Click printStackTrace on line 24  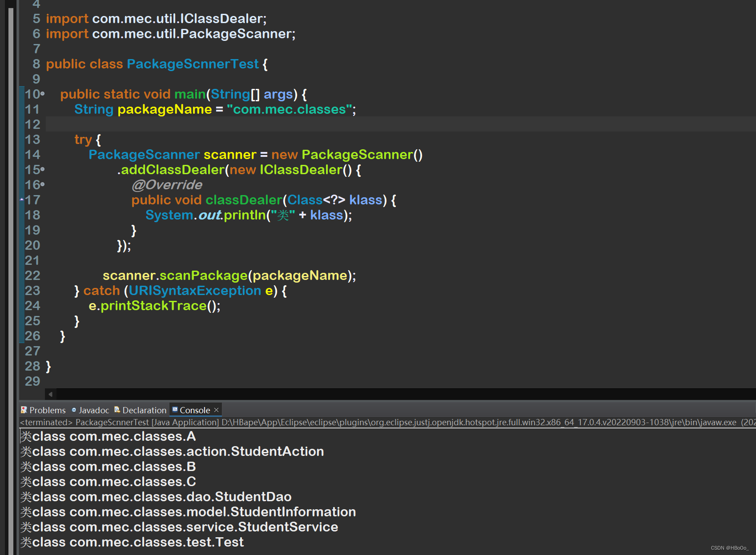point(153,306)
